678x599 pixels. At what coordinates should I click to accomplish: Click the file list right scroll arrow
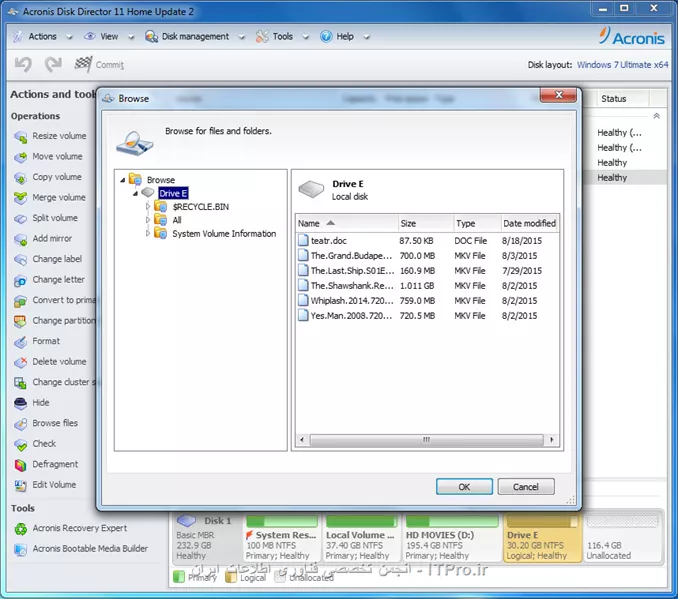point(552,440)
